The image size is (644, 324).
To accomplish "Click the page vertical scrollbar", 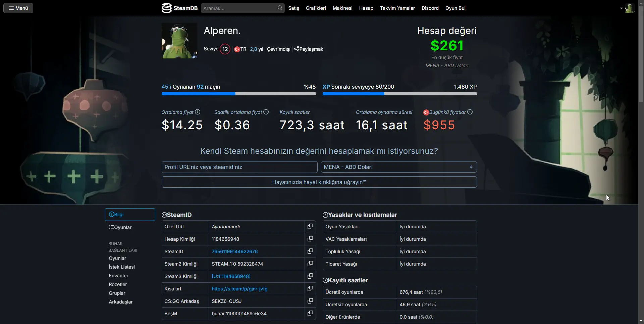I will coord(641,54).
